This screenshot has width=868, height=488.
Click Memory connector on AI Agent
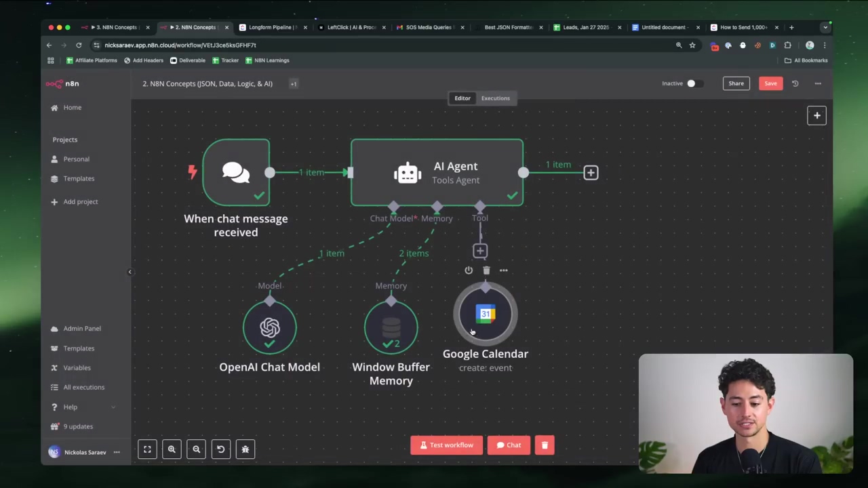coord(437,206)
